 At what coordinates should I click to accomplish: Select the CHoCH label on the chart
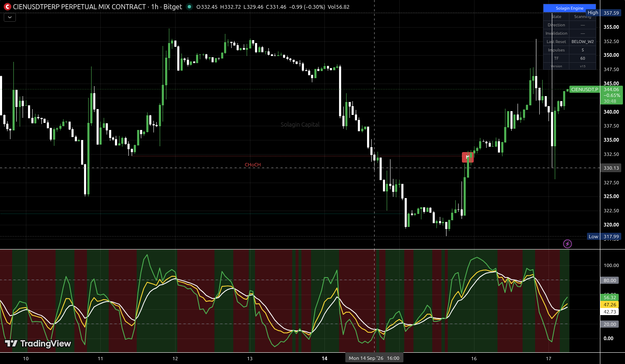pos(253,165)
